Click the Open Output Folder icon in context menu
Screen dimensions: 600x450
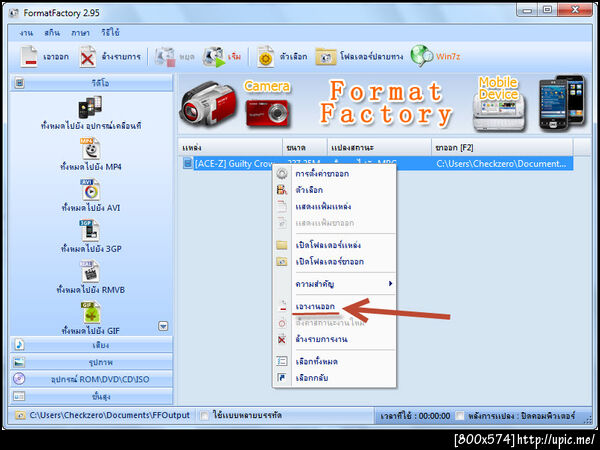[x=282, y=262]
